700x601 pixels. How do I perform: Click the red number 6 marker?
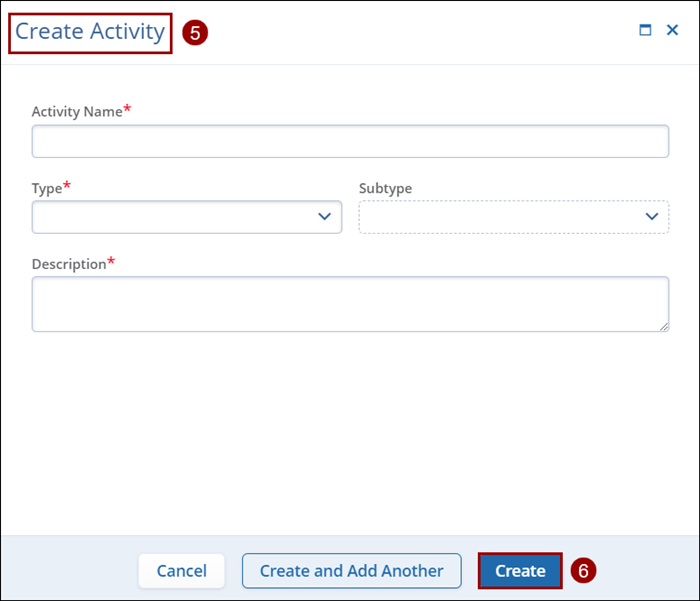point(583,571)
